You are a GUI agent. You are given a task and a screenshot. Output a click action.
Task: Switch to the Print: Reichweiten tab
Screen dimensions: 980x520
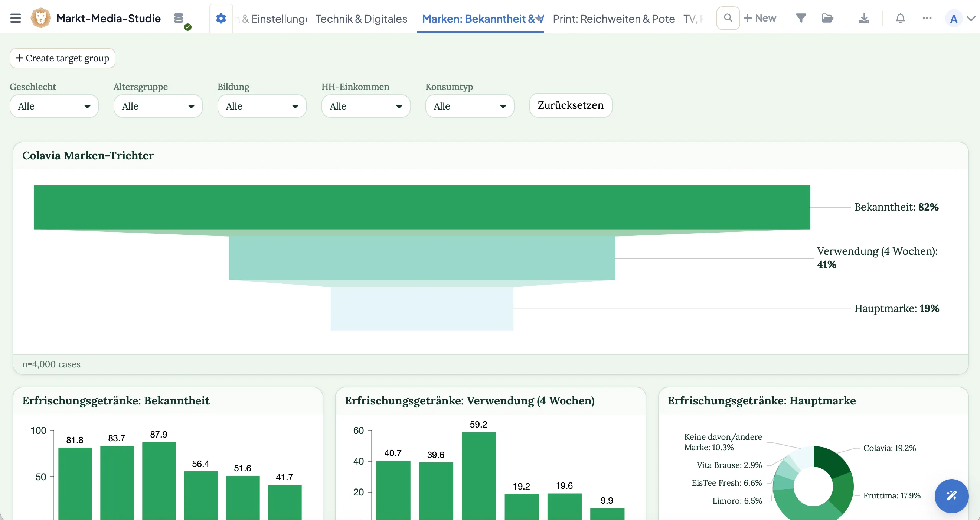coord(614,19)
